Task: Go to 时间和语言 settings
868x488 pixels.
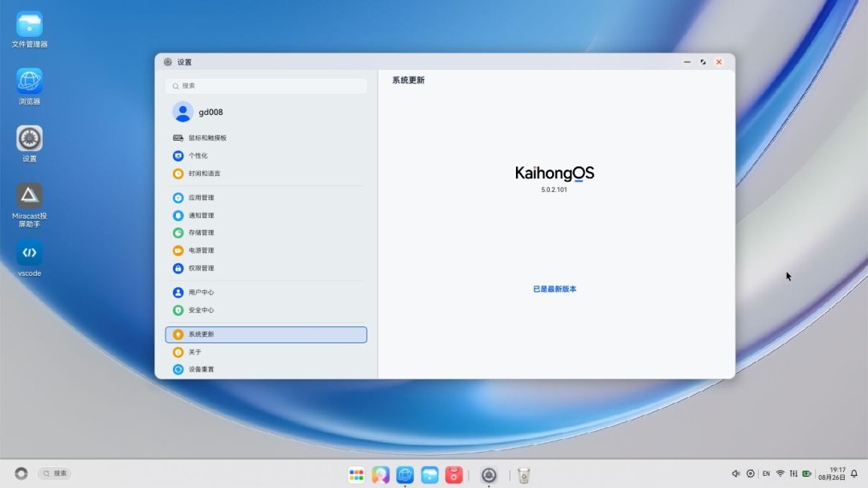Action: point(266,174)
